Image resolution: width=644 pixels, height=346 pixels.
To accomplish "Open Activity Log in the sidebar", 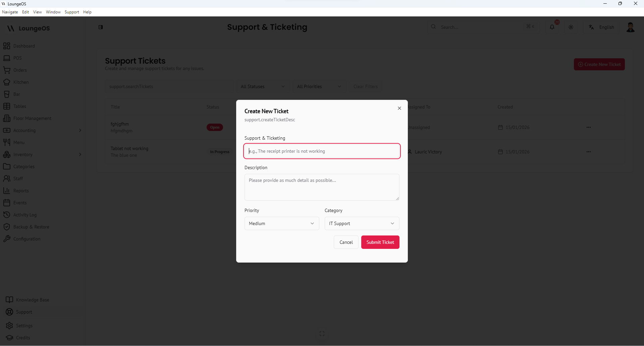I will point(25,215).
